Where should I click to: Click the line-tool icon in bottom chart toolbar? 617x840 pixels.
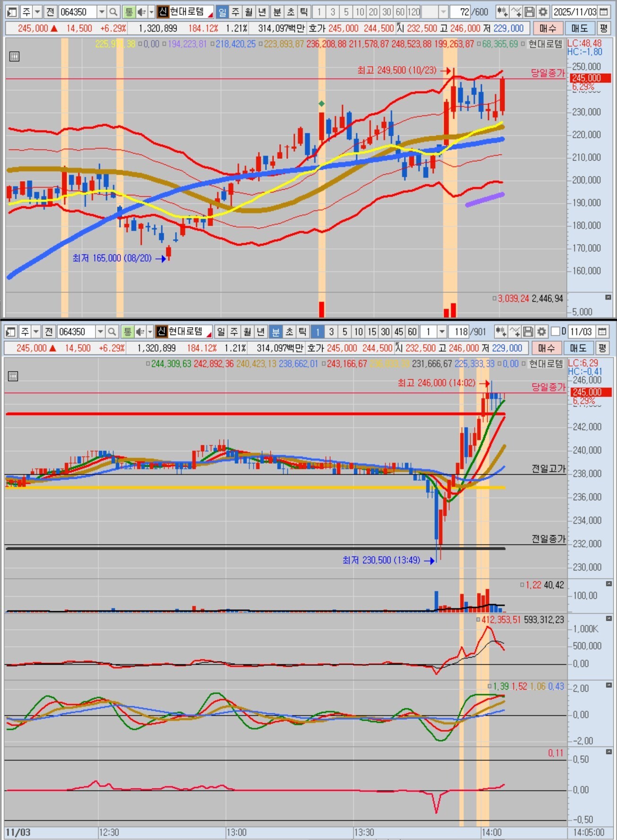pos(514,332)
